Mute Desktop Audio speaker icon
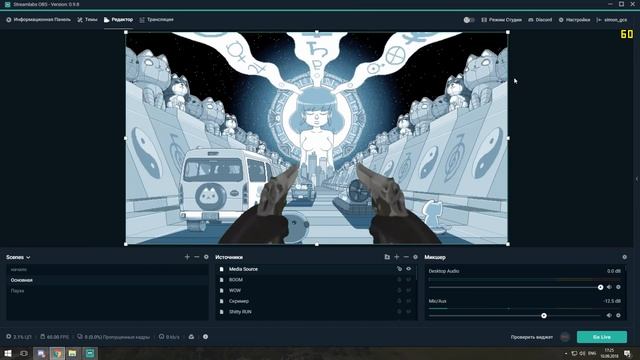640x360 pixels. pyautogui.click(x=609, y=287)
